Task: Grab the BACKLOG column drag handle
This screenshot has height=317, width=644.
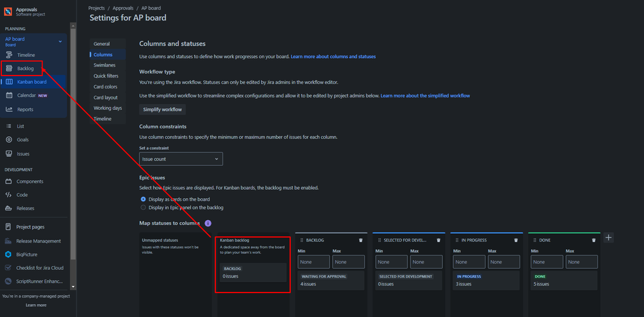Action: click(x=302, y=240)
